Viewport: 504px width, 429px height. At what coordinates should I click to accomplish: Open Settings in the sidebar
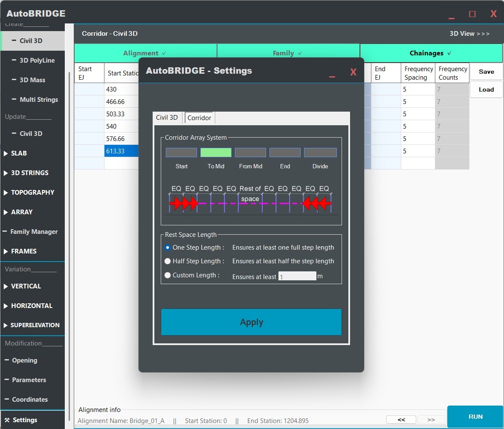coord(25,420)
